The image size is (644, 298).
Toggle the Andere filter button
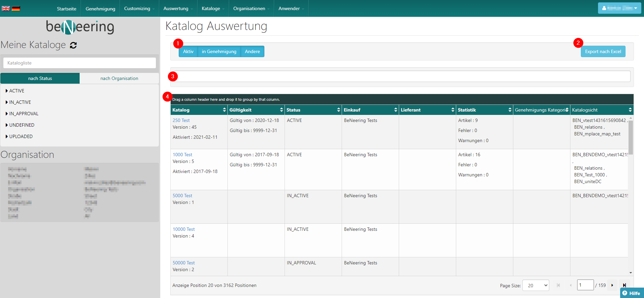pos(252,51)
